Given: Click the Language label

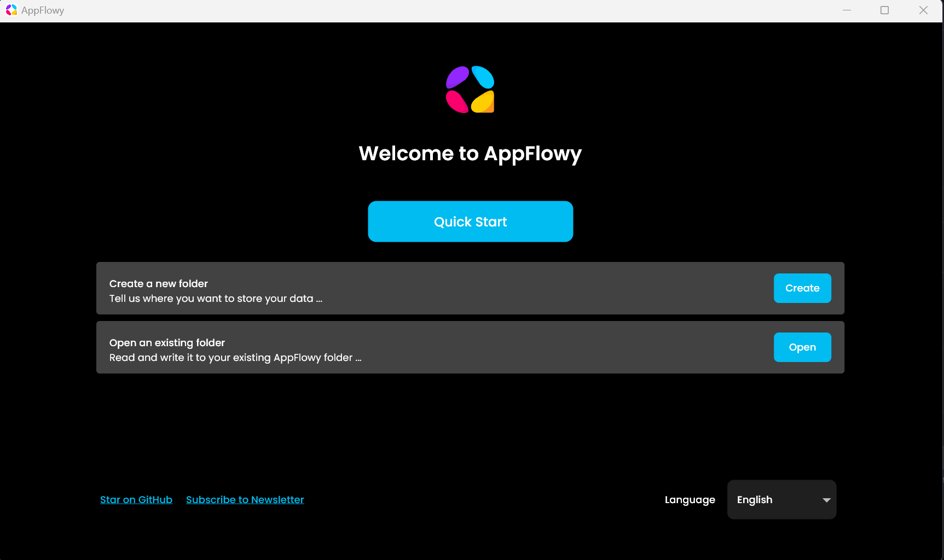Looking at the screenshot, I should coord(690,500).
